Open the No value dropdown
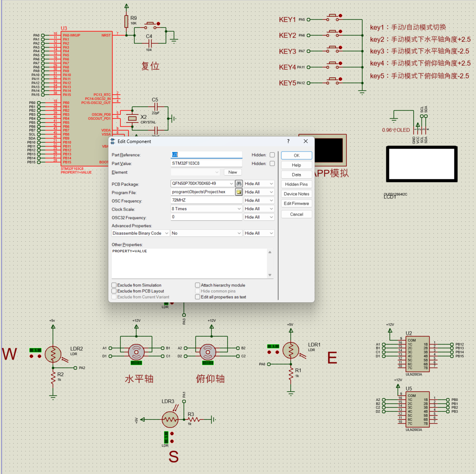 (206, 233)
